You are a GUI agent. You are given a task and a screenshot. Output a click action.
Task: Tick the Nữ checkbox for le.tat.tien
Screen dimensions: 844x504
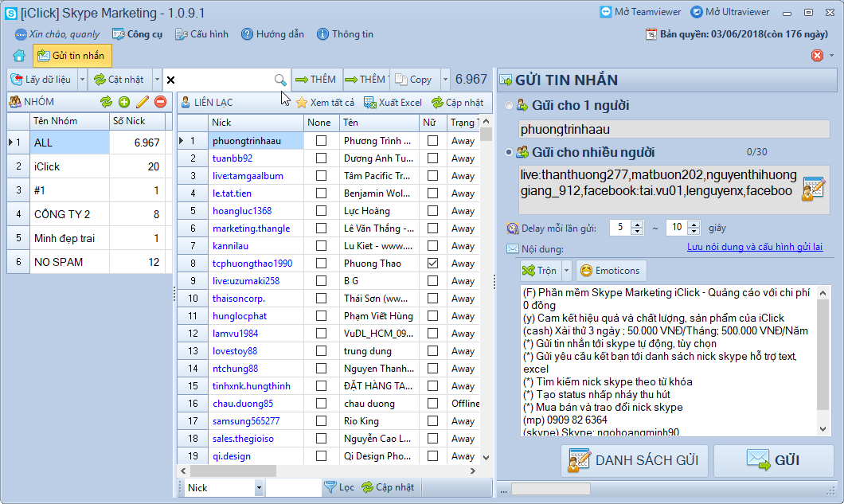[432, 193]
